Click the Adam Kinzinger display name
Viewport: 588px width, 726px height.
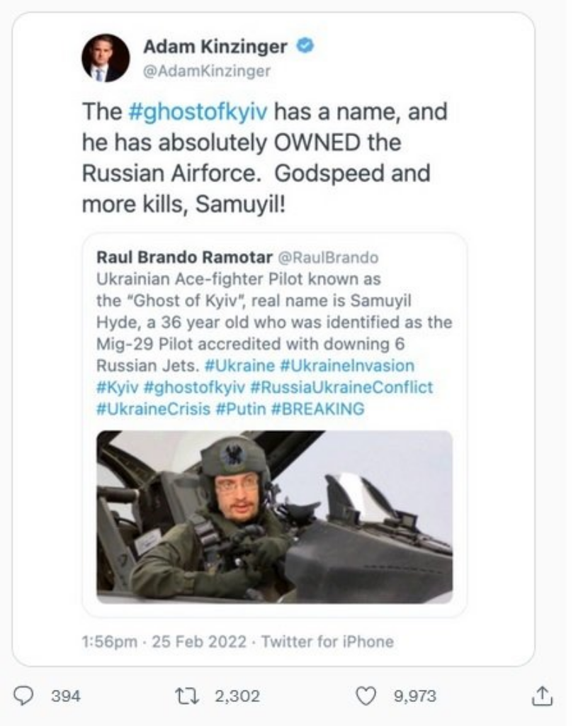click(x=215, y=48)
